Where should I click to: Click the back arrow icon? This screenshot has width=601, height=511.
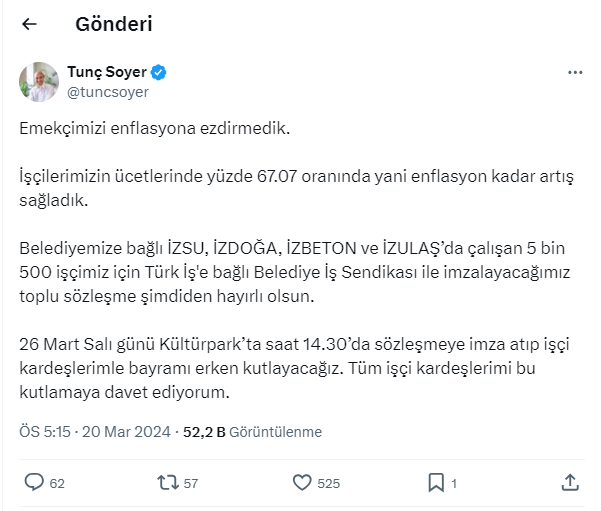click(29, 24)
